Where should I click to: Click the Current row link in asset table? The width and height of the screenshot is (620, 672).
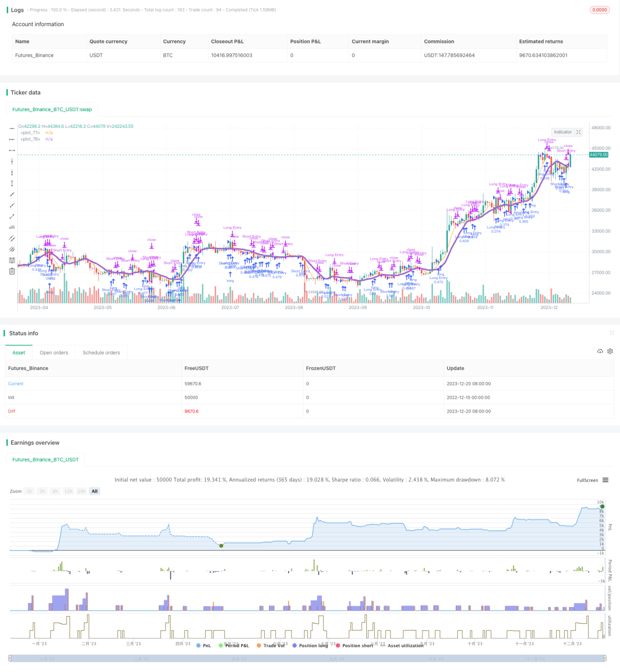(16, 383)
